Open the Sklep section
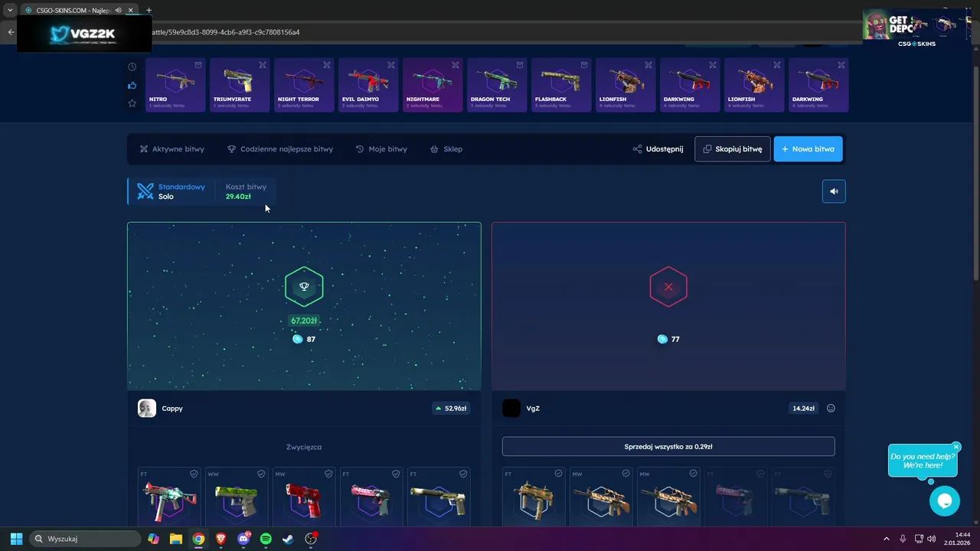980x551 pixels. (x=446, y=149)
